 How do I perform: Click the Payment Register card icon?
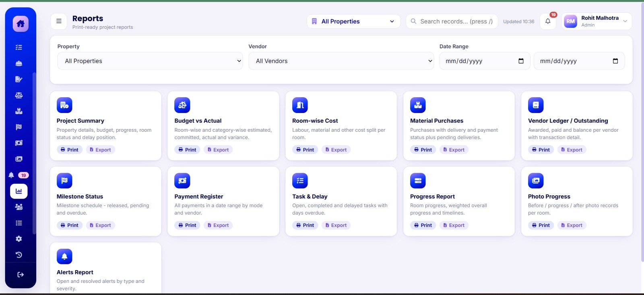(182, 181)
